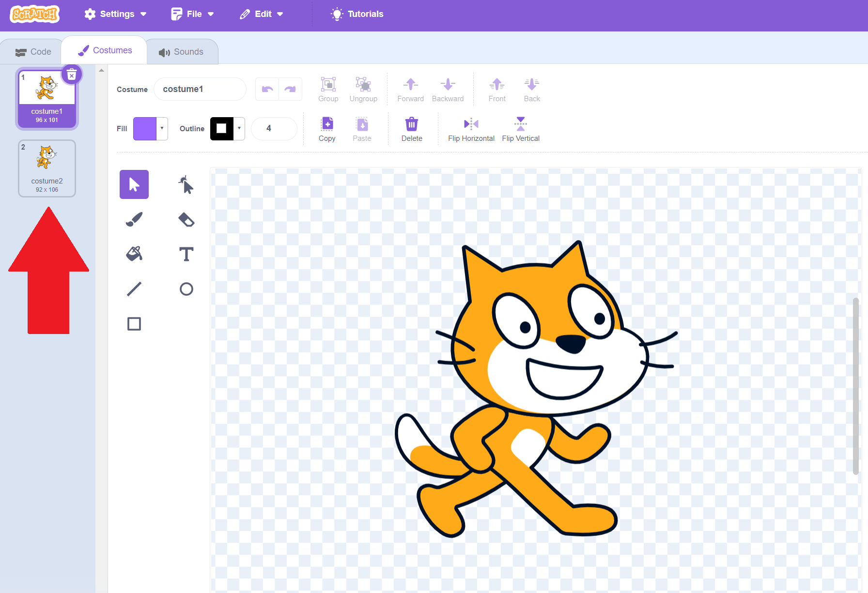868x593 pixels.
Task: Click the costume list scroll-up arrow
Action: 102,71
